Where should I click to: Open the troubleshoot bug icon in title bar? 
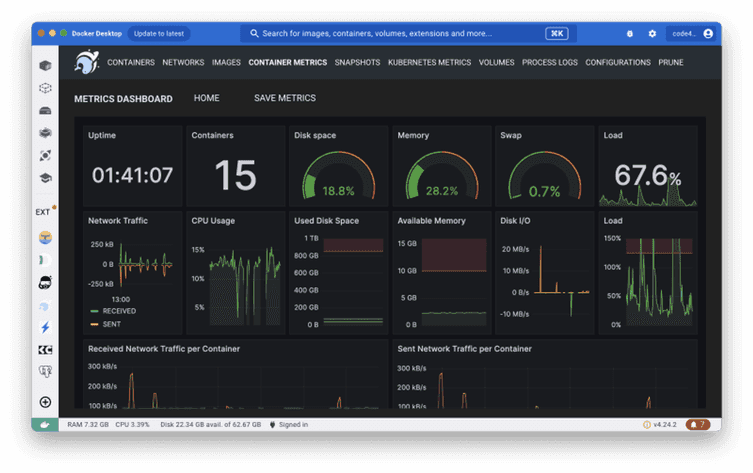tap(630, 34)
